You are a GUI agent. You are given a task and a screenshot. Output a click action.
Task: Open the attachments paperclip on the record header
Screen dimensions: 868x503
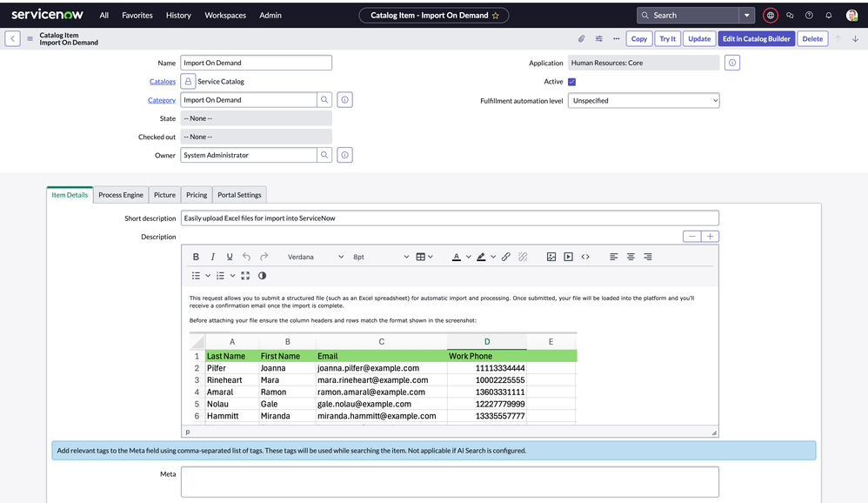(582, 38)
